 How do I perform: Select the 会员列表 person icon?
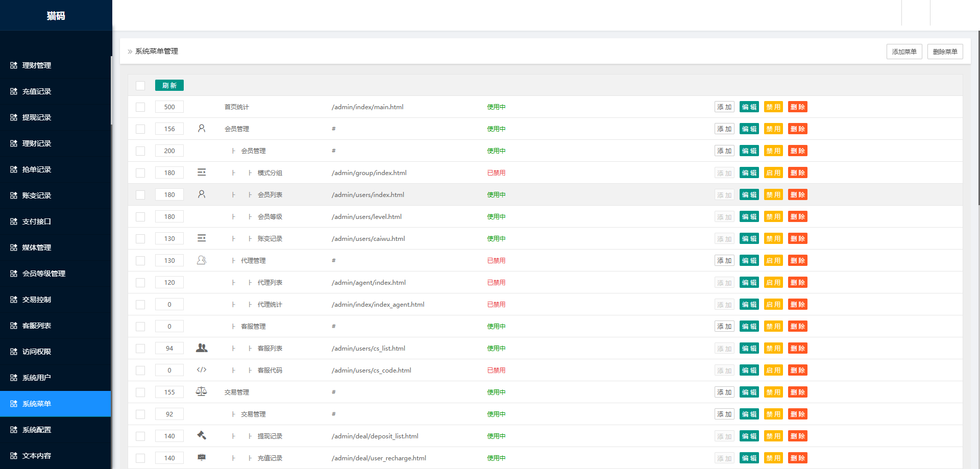pos(202,194)
